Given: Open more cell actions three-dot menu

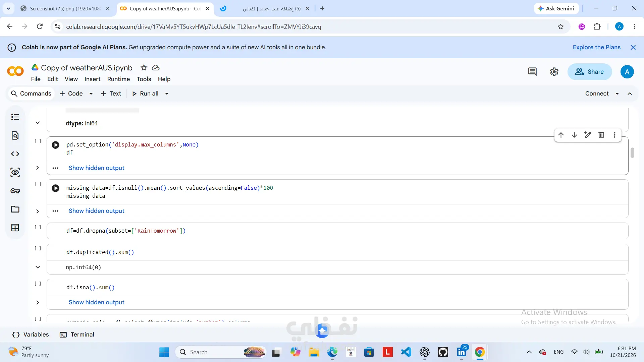Looking at the screenshot, I should click(615, 135).
